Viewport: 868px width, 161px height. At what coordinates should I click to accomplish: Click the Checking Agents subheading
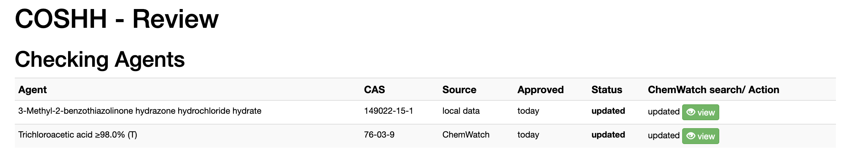(100, 59)
